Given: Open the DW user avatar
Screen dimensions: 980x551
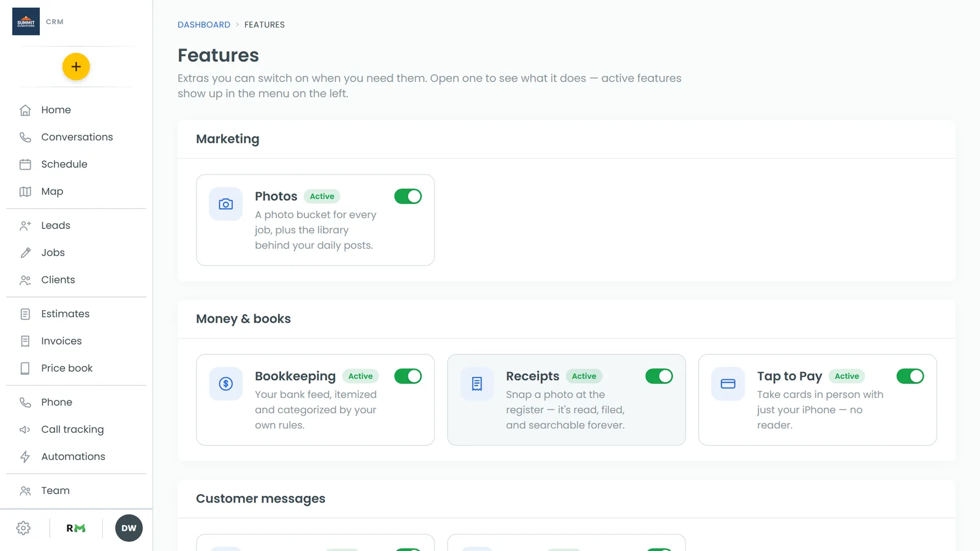Looking at the screenshot, I should [129, 528].
